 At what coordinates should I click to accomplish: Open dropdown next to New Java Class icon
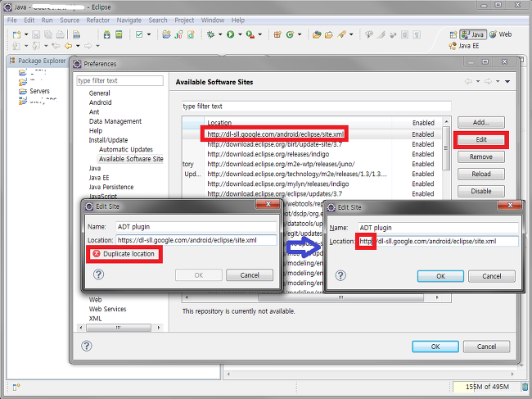tap(300, 34)
